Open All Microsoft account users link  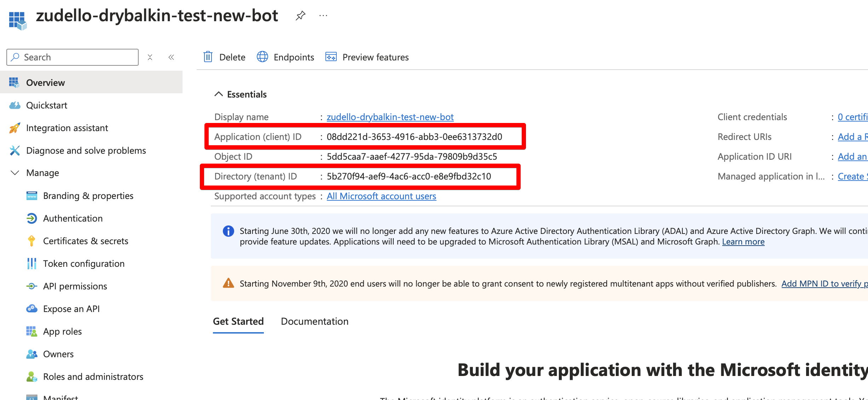point(381,196)
